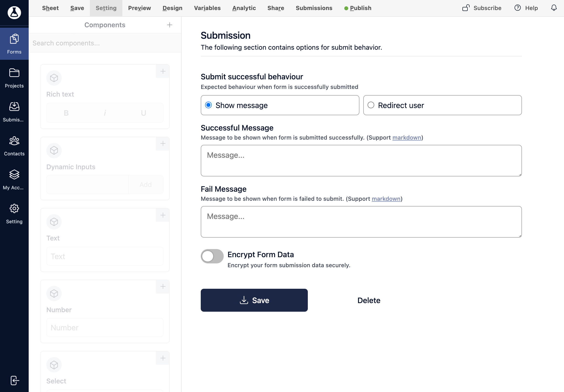Open the Variables menu item
Screen dimensions: 564x392
pos(207,8)
